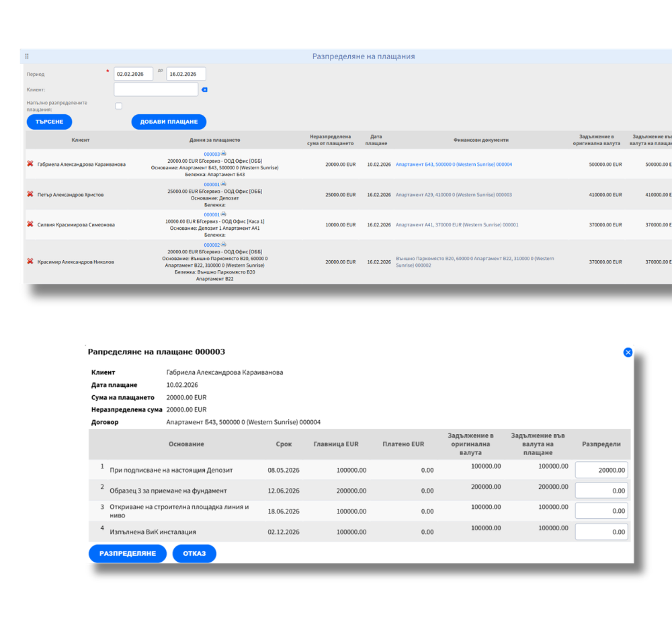Image resolution: width=672 pixels, height=621 pixels.
Task: Click red X beside Силвия Красимирова Симеонова
Action: pyautogui.click(x=30, y=224)
